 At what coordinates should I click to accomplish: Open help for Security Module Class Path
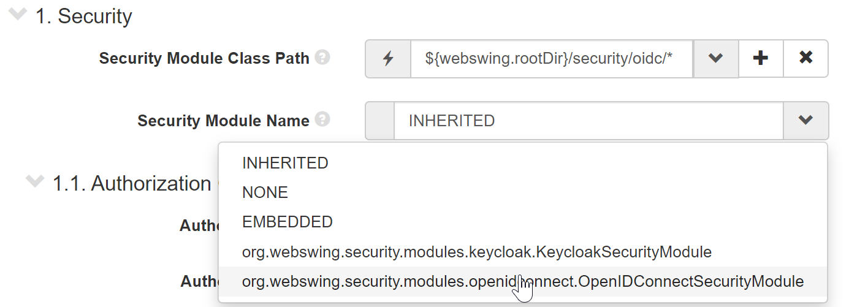click(322, 58)
